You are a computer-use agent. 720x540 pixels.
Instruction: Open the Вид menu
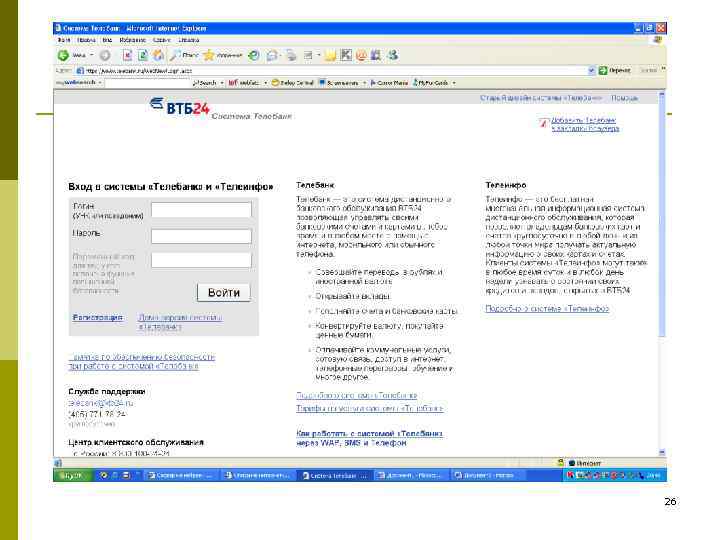[107, 40]
